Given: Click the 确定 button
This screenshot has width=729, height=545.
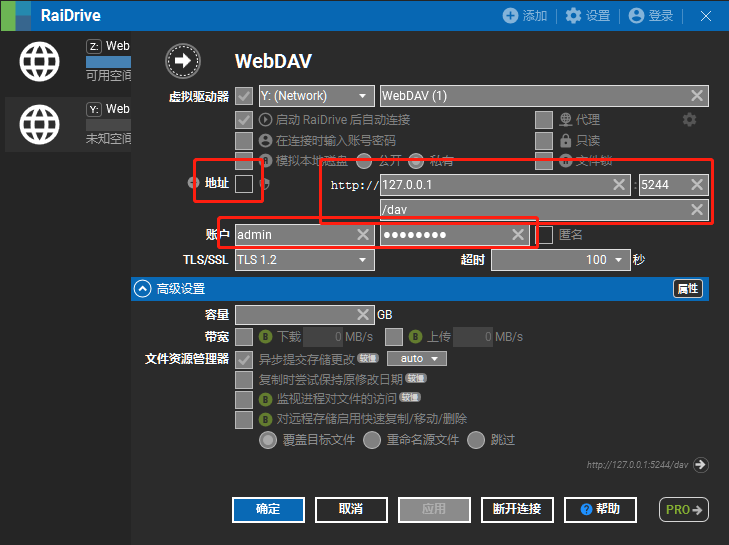Looking at the screenshot, I should point(268,510).
